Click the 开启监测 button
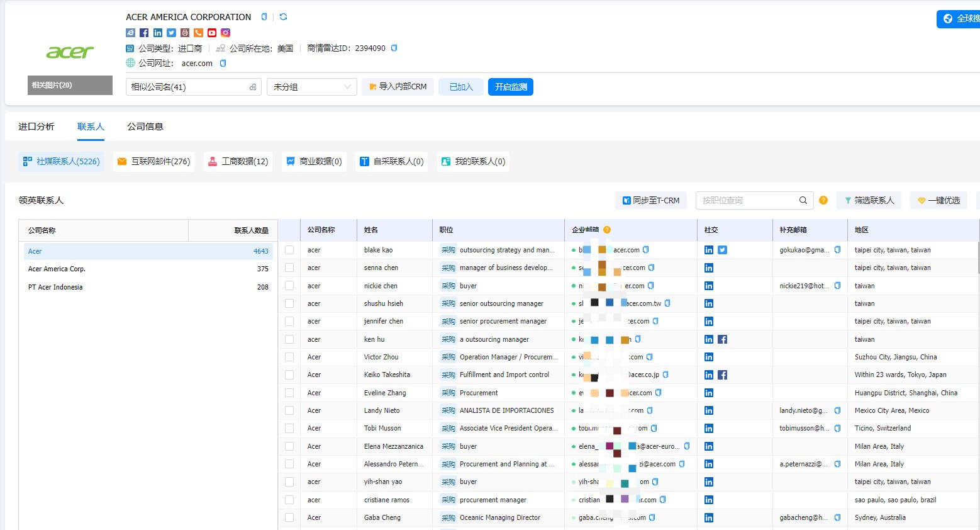Viewport: 980px width, 530px height. point(511,87)
